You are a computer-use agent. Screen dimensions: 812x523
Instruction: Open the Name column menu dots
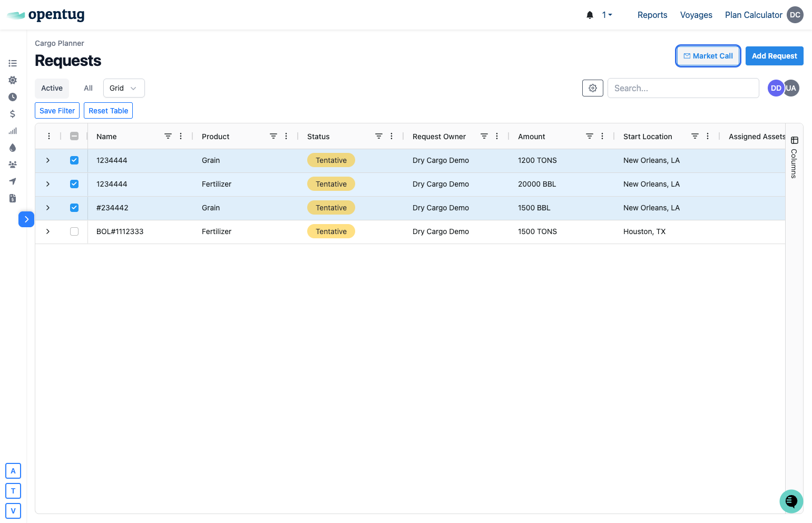click(181, 136)
